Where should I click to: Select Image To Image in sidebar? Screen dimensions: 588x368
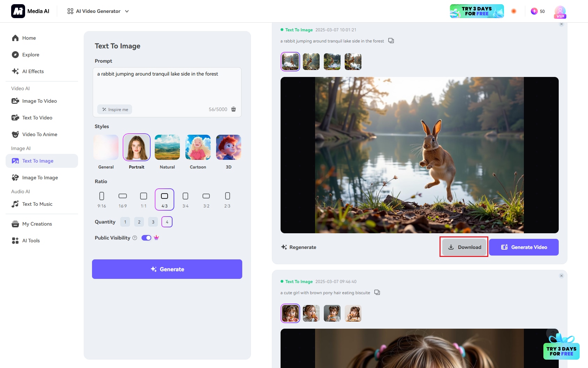[x=42, y=178]
